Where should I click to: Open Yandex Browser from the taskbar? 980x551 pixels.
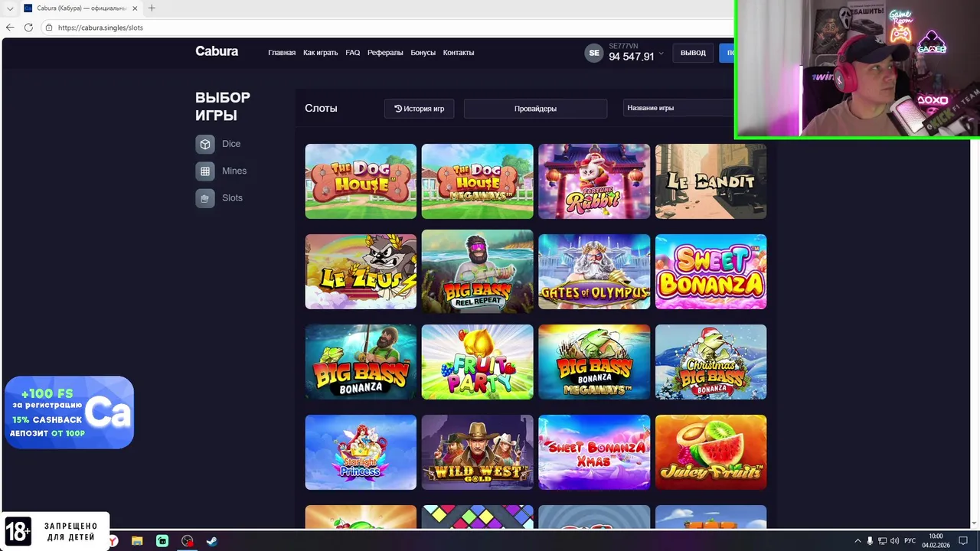click(113, 541)
